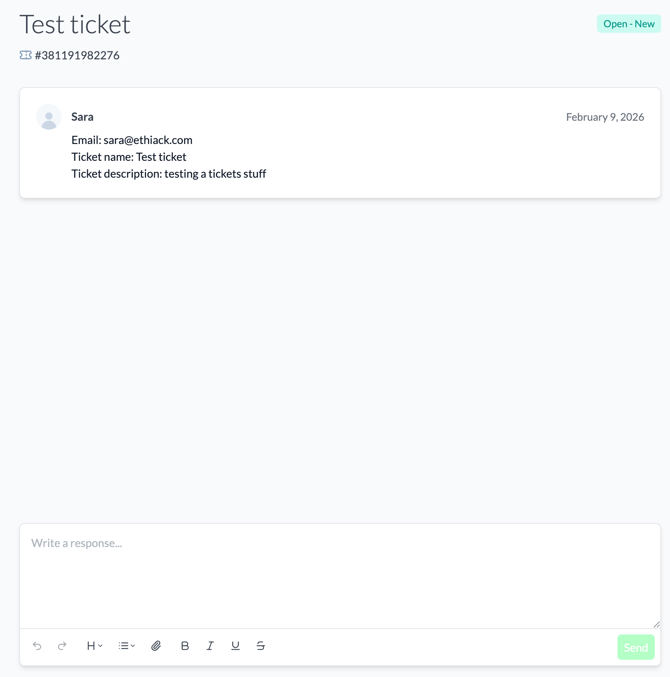Click the February 9, 2026 date
This screenshot has height=677, width=670.
[604, 117]
